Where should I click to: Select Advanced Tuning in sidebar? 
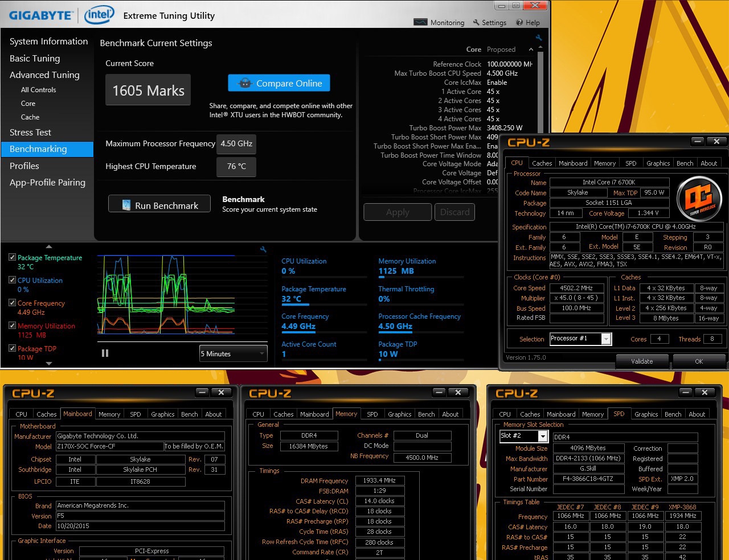click(x=44, y=75)
